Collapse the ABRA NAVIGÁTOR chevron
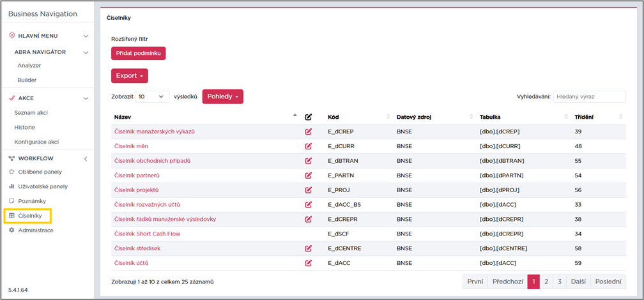The height and width of the screenshot is (300, 644). (86, 52)
